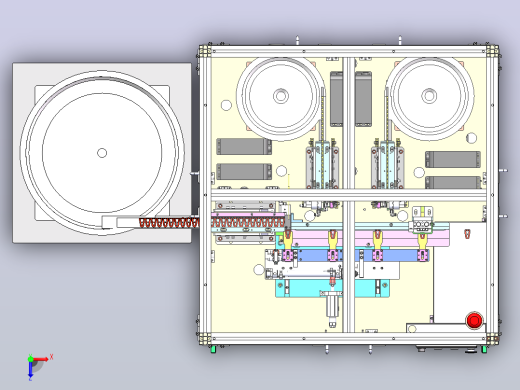The width and height of the screenshot is (520, 390).
Task: Select the row of red parts on the feed track
Action: (212, 223)
